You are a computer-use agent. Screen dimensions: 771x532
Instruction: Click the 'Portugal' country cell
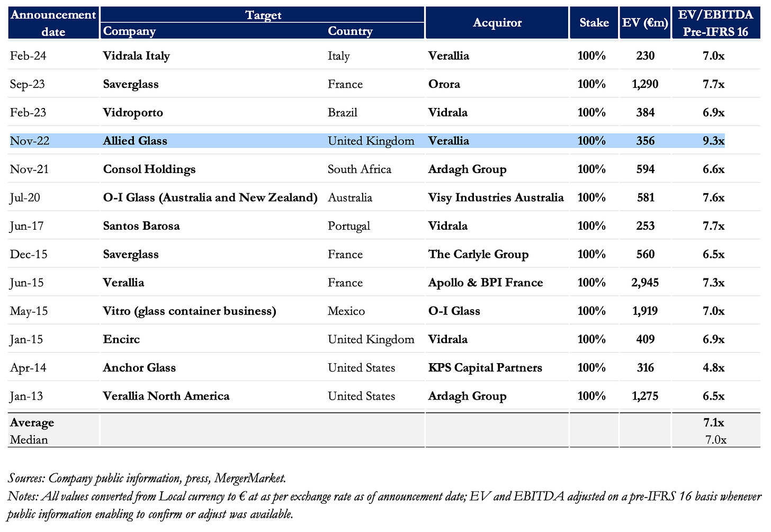(x=349, y=227)
